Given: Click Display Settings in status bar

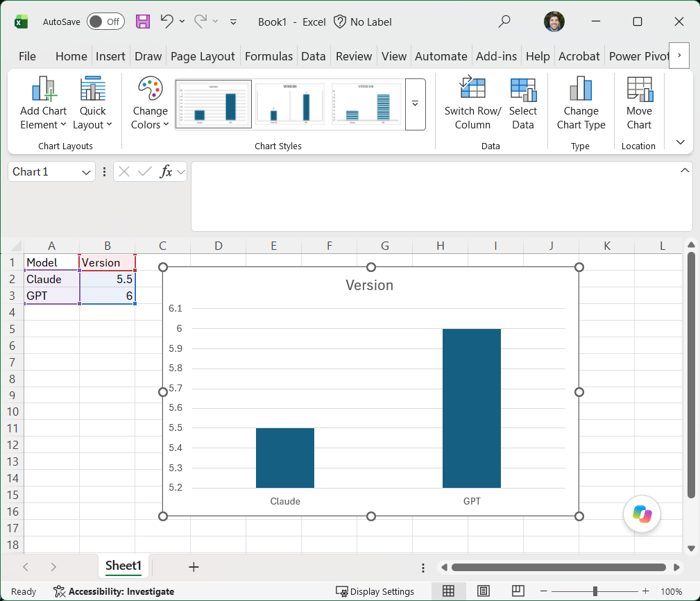Looking at the screenshot, I should 375,591.
